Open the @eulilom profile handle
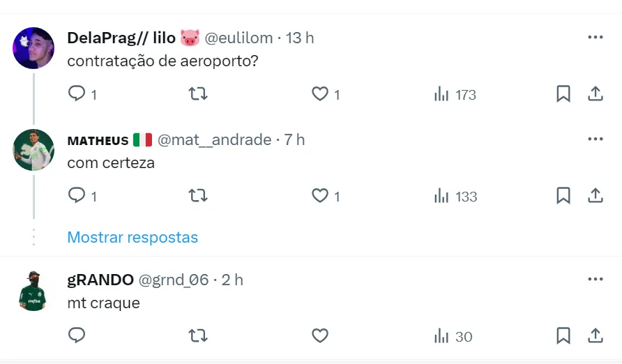This screenshot has height=364, width=622. coord(238,38)
